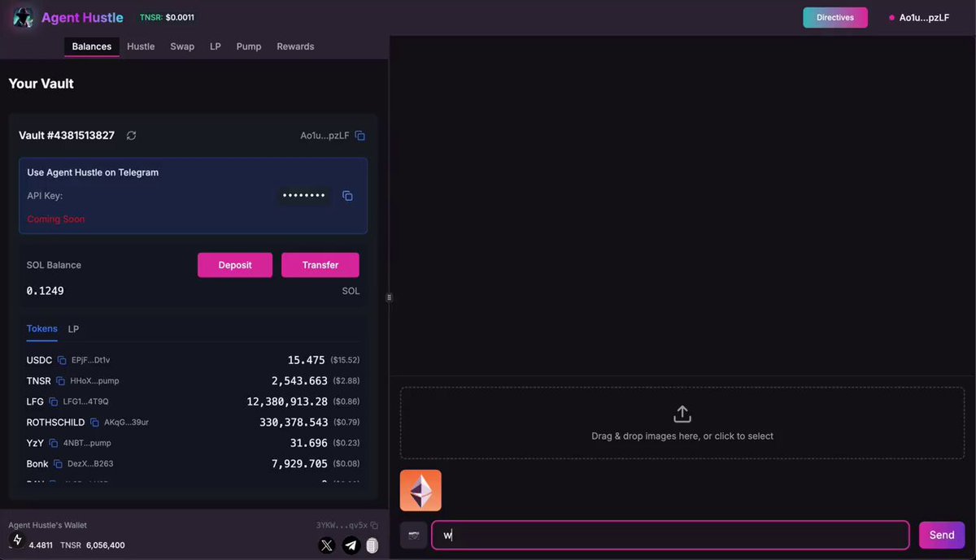Click the Your Vault heading
This screenshot has height=560, width=976.
tap(41, 84)
